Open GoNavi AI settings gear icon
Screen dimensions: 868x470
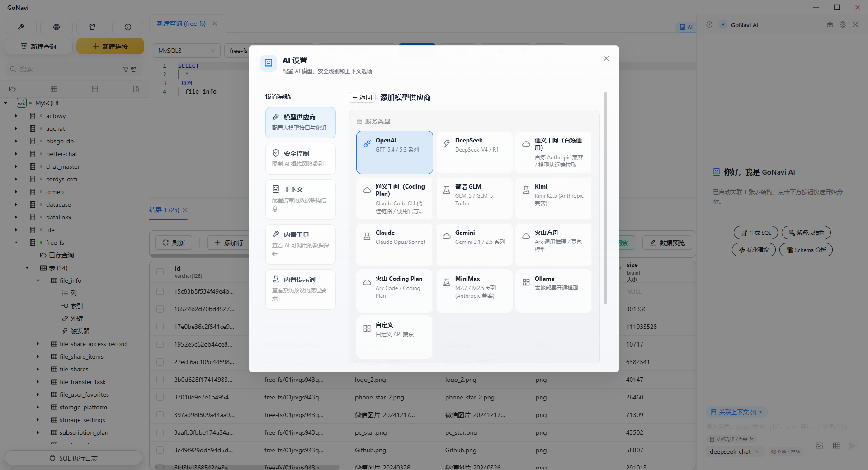[843, 25]
